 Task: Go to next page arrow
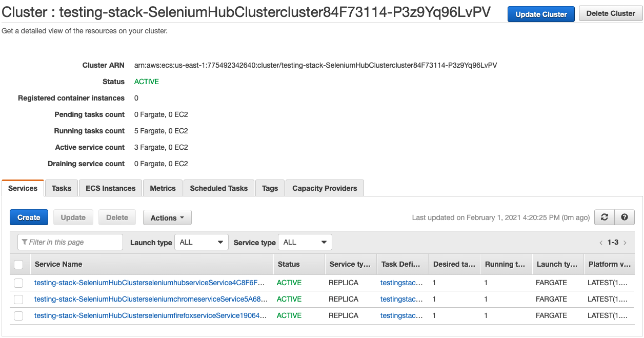[x=625, y=243]
